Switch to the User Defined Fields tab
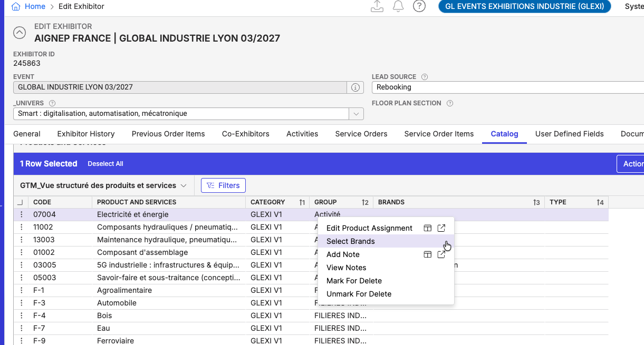Screen dimensions: 644x345 coord(570,134)
